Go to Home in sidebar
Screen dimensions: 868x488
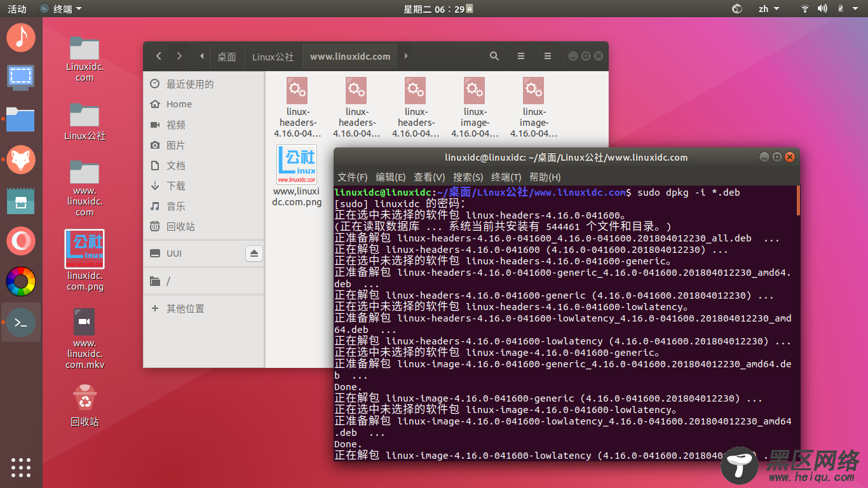[x=204, y=104]
